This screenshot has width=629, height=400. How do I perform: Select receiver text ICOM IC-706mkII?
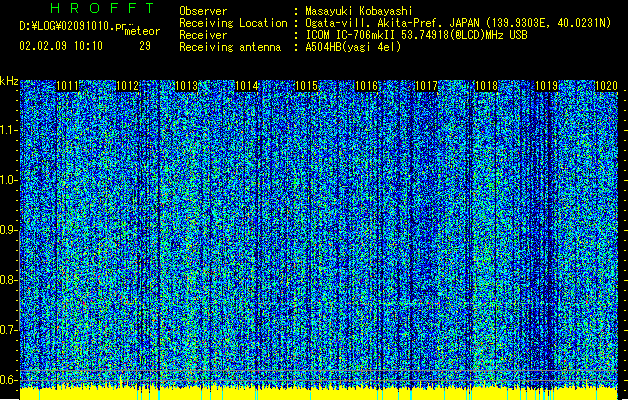(x=350, y=35)
